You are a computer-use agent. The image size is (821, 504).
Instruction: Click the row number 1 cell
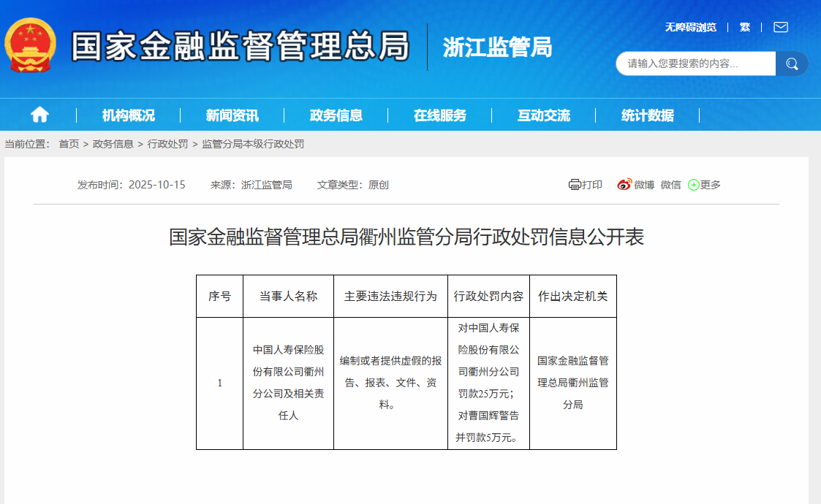220,383
